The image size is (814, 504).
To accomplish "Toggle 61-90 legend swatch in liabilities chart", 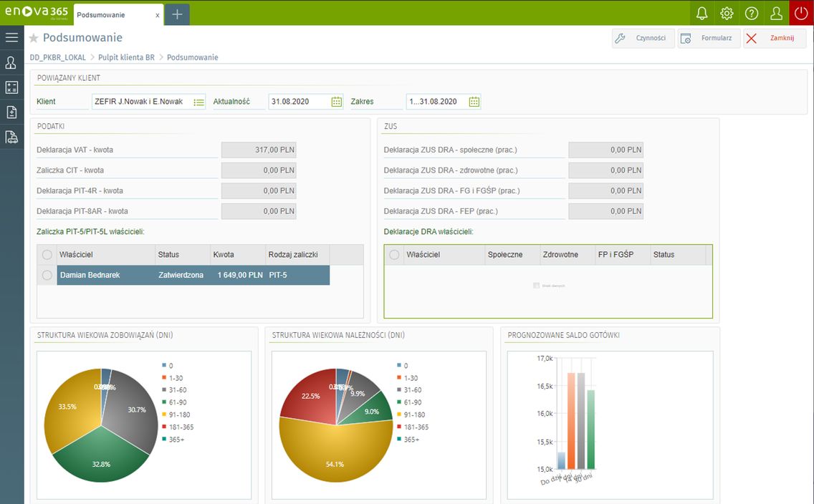I will pyautogui.click(x=164, y=402).
